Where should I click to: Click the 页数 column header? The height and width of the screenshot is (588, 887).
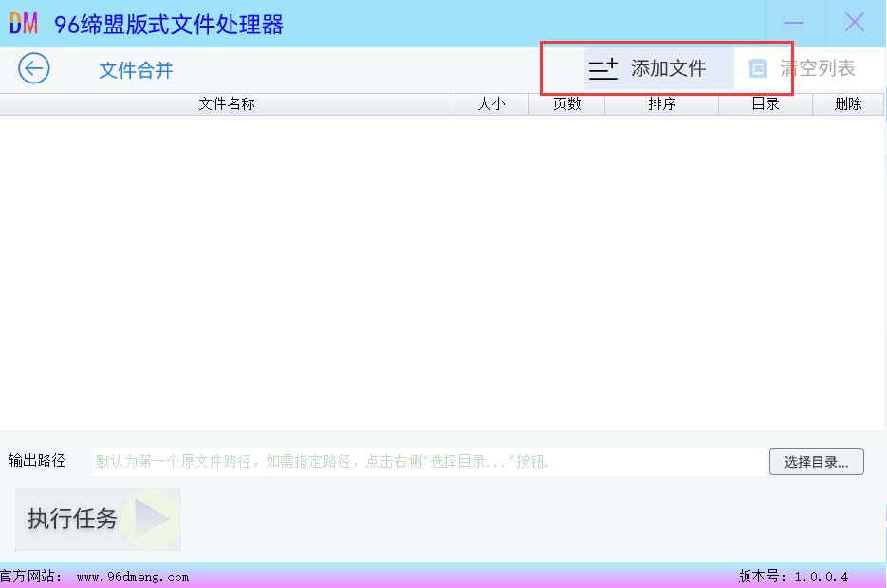[566, 104]
